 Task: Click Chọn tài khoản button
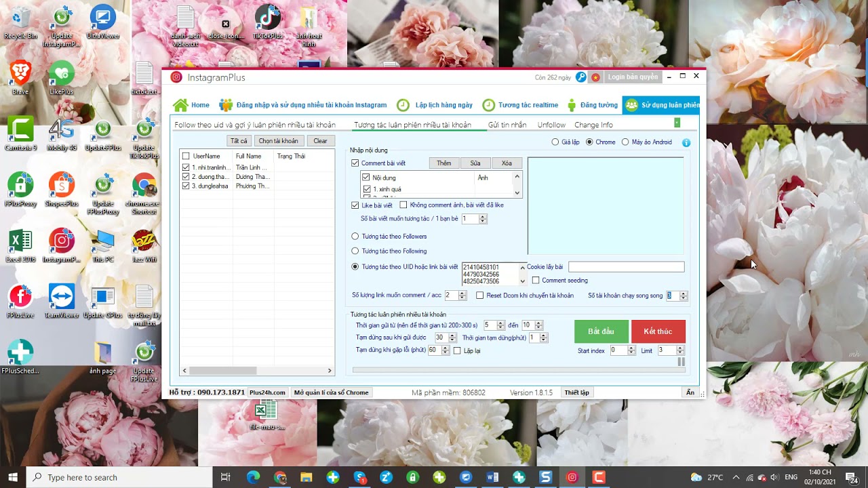coord(278,141)
